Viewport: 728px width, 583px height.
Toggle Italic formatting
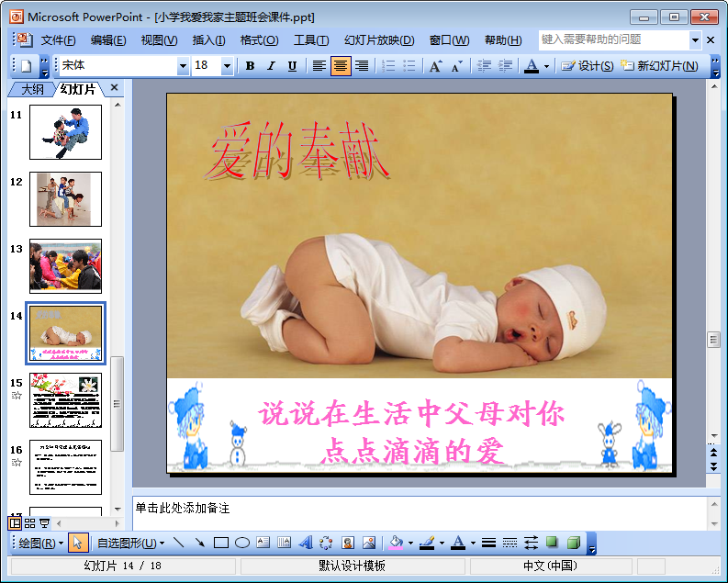[271, 66]
